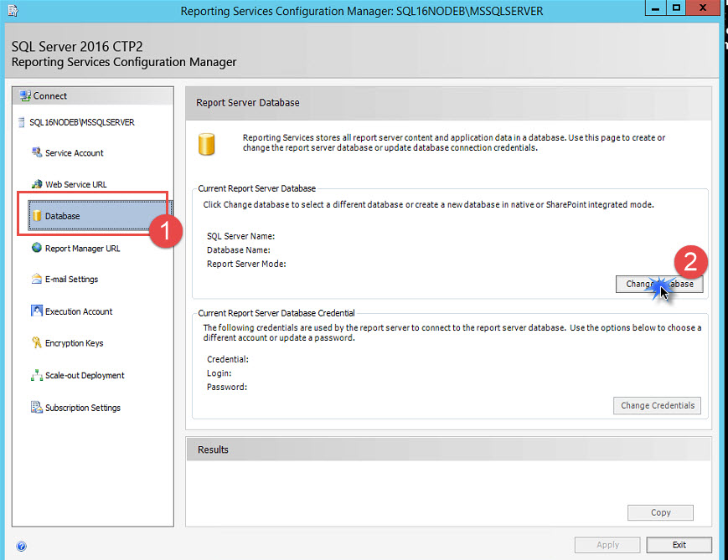Click the Database Name label
Screen dimensions: 728x560
pos(238,250)
